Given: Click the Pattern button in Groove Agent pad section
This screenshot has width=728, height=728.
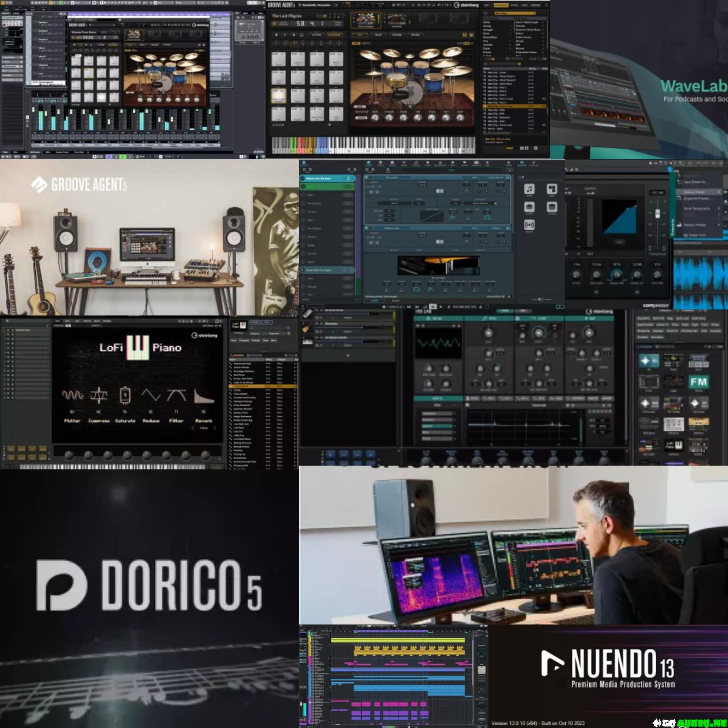Looking at the screenshot, I should click(x=316, y=35).
